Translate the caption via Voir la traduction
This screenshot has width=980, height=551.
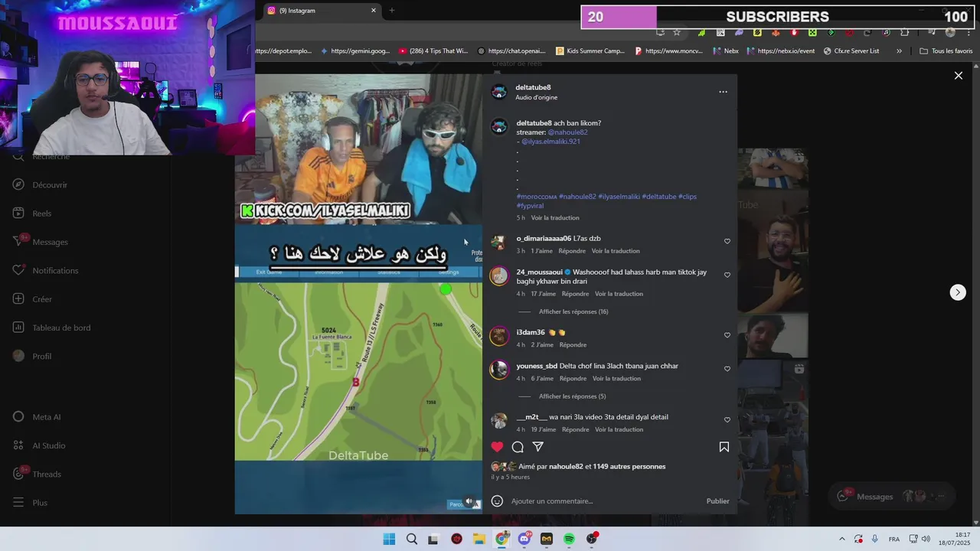(555, 218)
